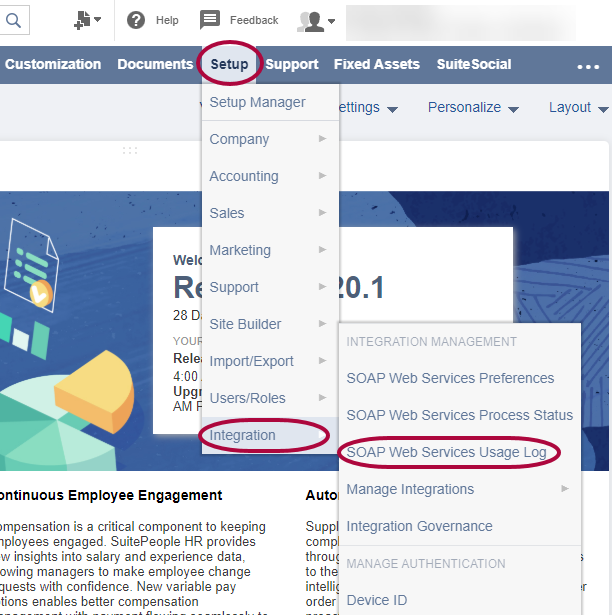This screenshot has height=615, width=612.
Task: Go to the SuiteSocial tab
Action: tap(473, 65)
